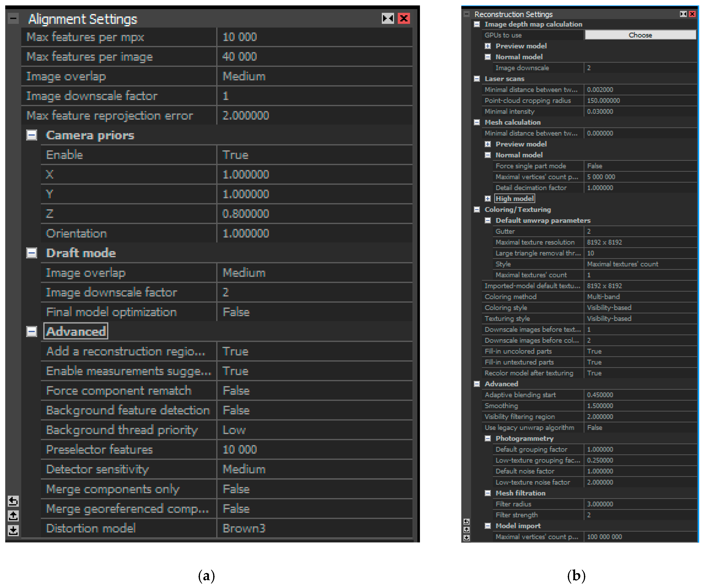Collapse the Draft mode group
The height and width of the screenshot is (588, 706).
(32, 253)
